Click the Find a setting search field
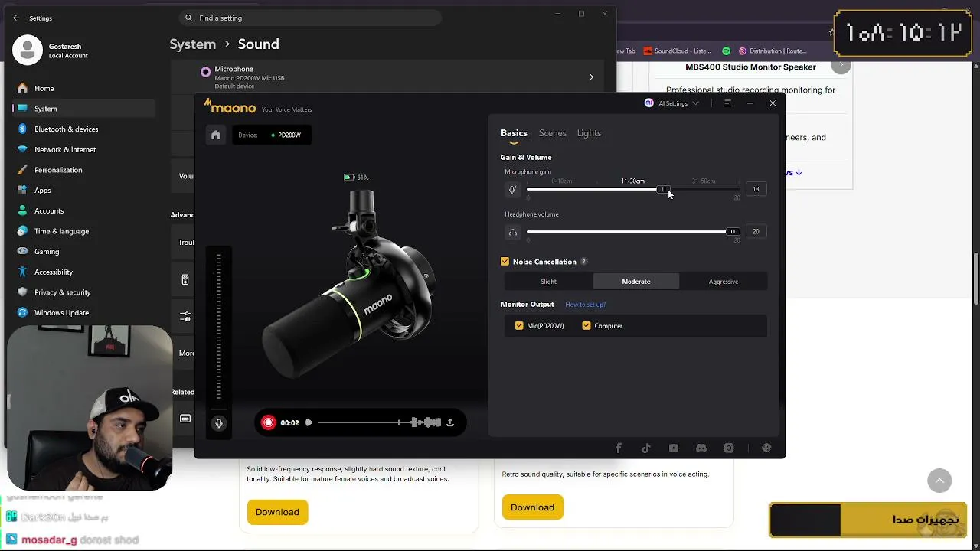The width and height of the screenshot is (980, 551). point(310,18)
